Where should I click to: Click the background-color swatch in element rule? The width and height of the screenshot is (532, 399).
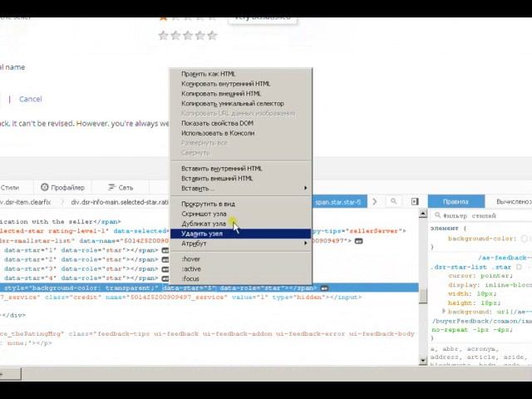[525, 239]
